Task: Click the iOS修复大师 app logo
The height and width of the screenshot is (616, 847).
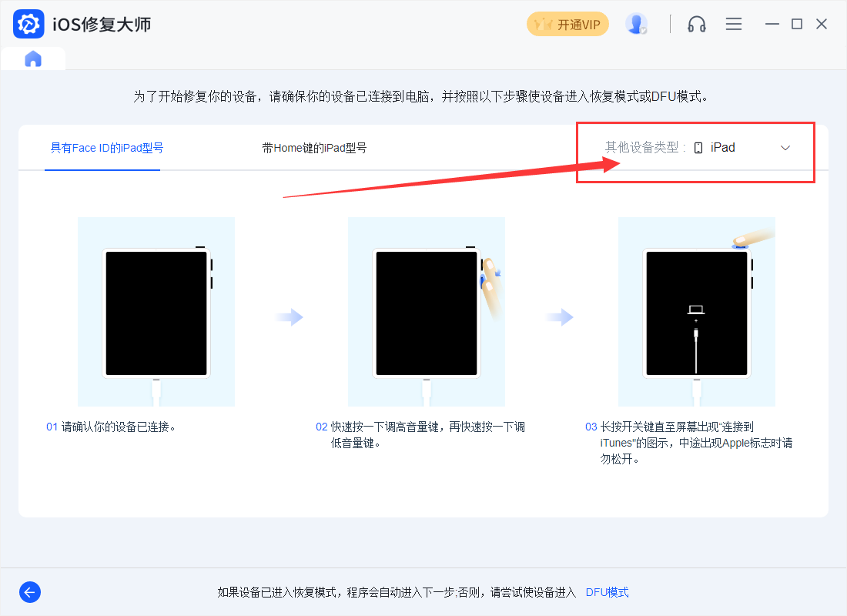Action: coord(28,24)
